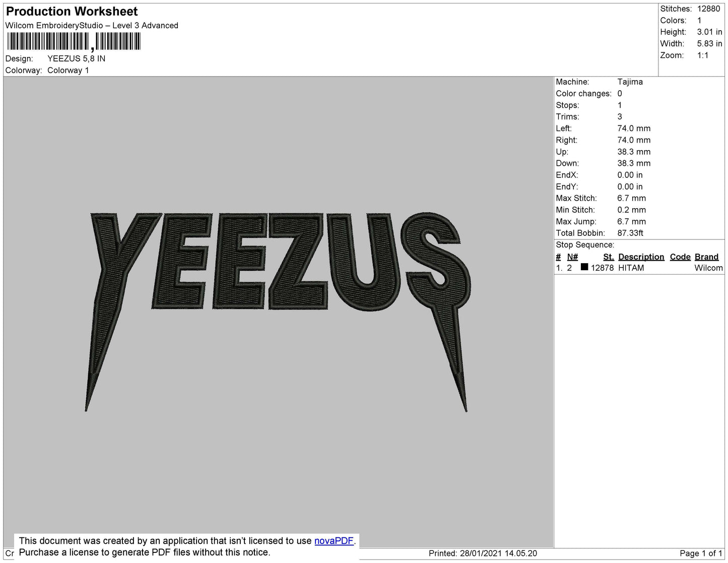The height and width of the screenshot is (563, 728).
Task: Click the stitches count 12880
Action: (x=708, y=9)
